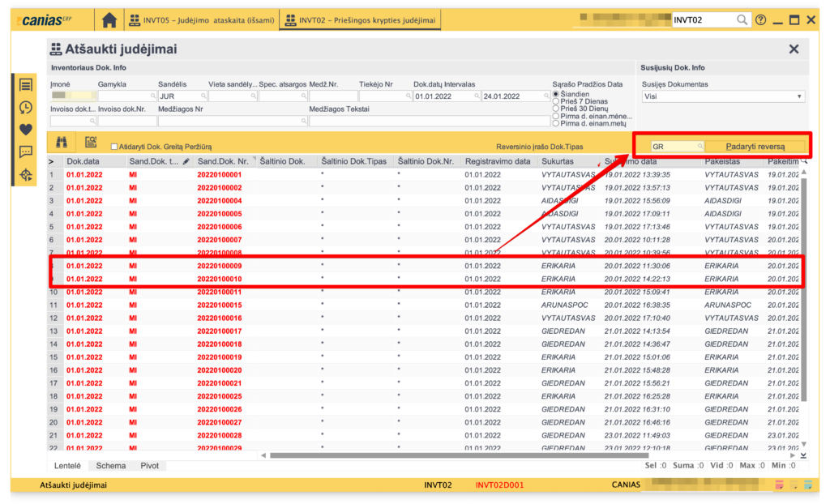The image size is (830, 504).
Task: Open favorites heart icon in sidebar
Action: pyautogui.click(x=26, y=129)
